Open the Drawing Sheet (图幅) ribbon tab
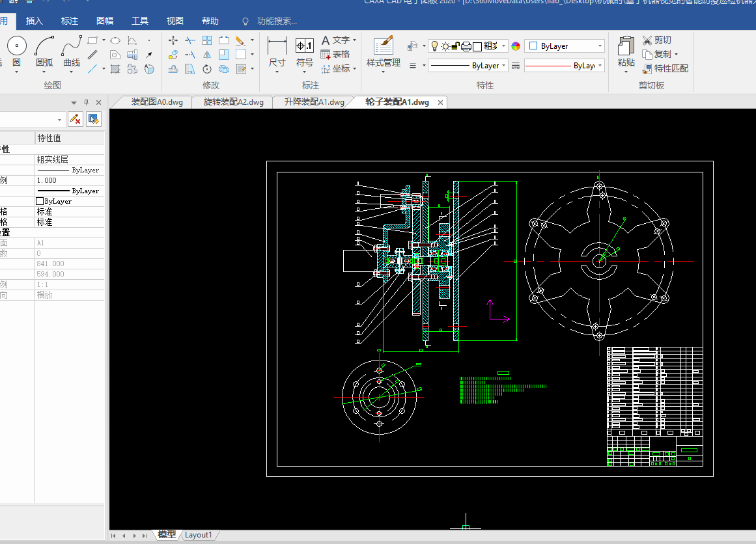Image resolution: width=756 pixels, height=544 pixels. point(105,21)
